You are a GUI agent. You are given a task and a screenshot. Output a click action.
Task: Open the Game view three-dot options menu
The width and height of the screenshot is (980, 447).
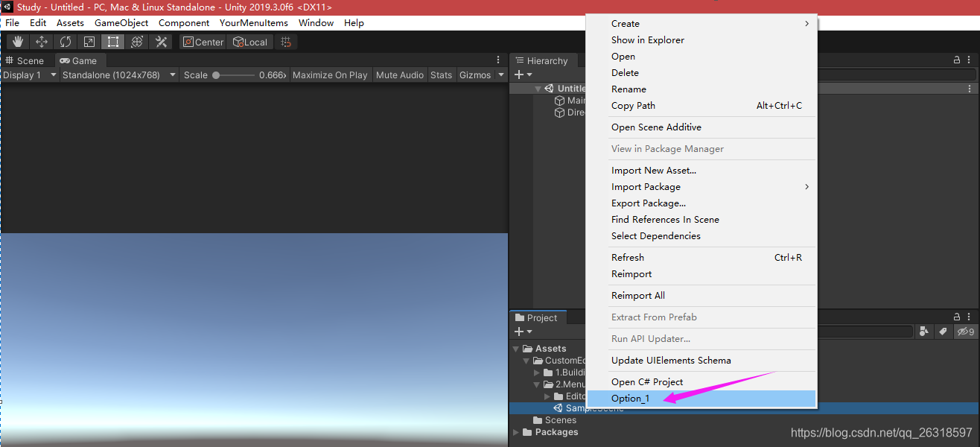(498, 60)
